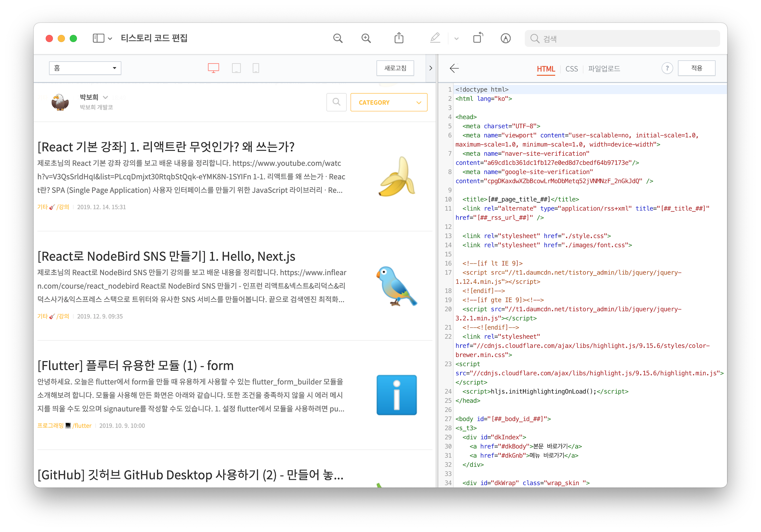Viewport: 761px width, 532px height.
Task: Click the 티스토리 코드 편집 window title
Action: (x=154, y=38)
